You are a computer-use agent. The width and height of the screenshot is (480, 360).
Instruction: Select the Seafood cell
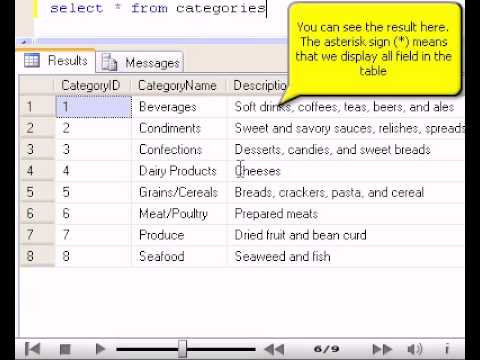tap(179, 256)
